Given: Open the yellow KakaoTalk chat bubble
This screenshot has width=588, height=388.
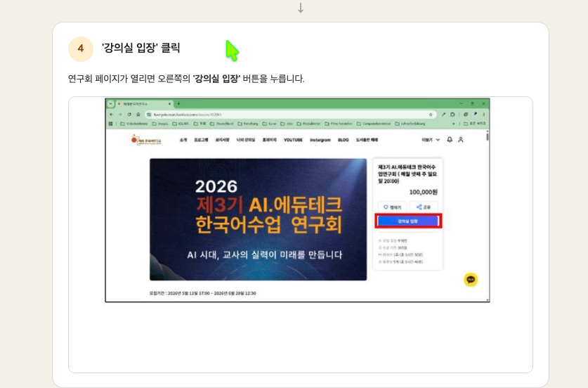Looking at the screenshot, I should point(471,280).
